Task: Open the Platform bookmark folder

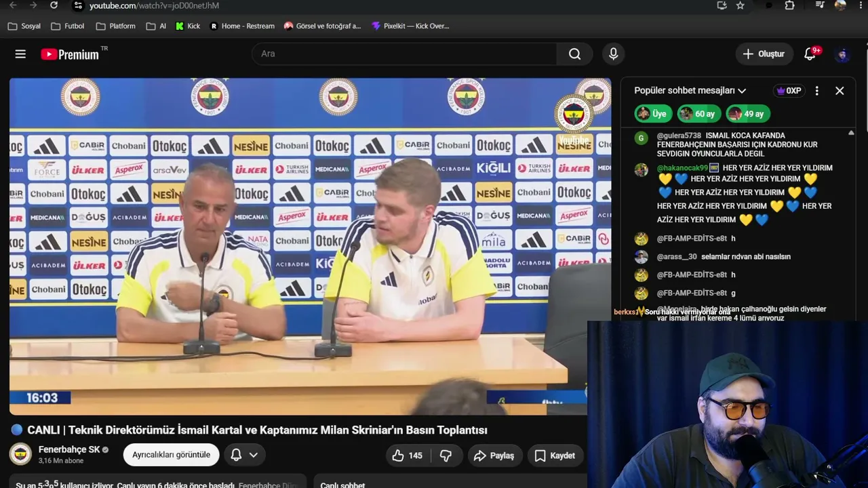Action: (116, 26)
